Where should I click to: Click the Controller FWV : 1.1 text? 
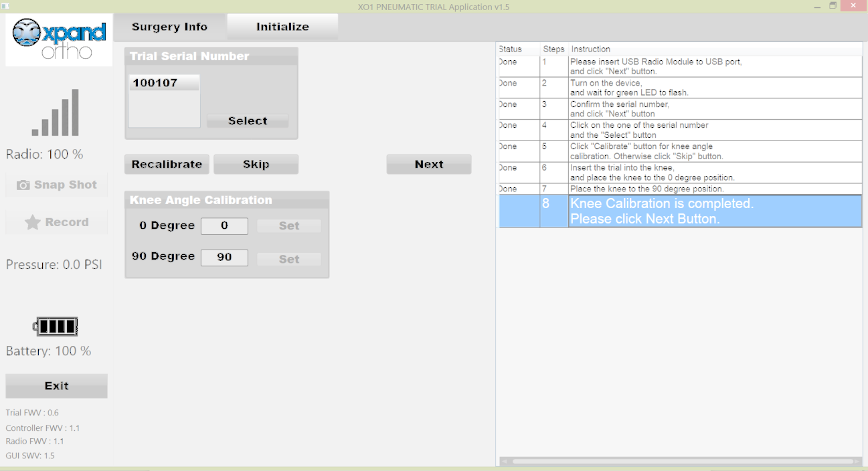43,428
